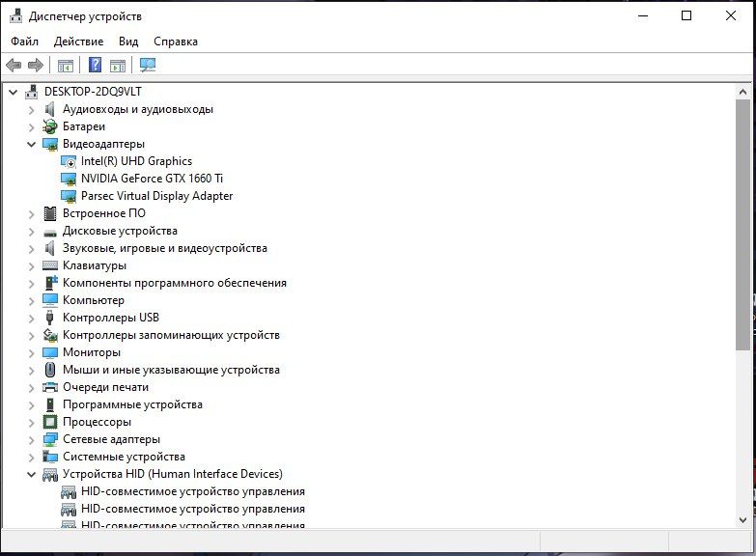756x556 pixels.
Task: Expand the Мониторы category
Action: pyautogui.click(x=31, y=353)
